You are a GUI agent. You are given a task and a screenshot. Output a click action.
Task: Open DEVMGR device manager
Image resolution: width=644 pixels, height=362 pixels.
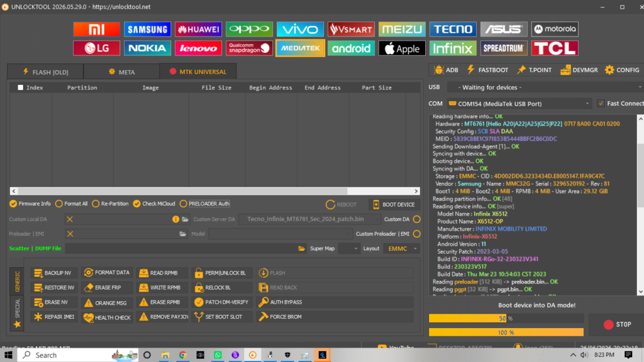pyautogui.click(x=579, y=70)
